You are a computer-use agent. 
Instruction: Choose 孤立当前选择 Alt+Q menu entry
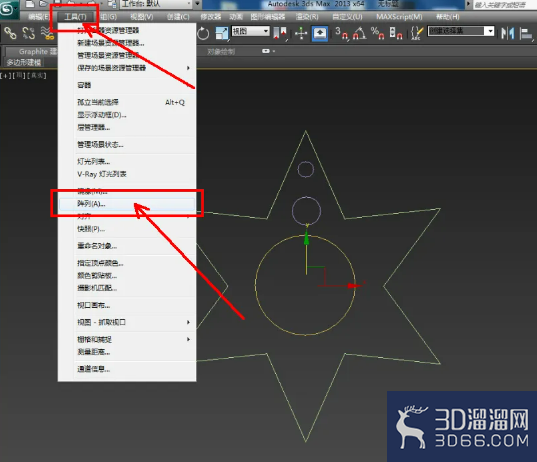click(127, 102)
